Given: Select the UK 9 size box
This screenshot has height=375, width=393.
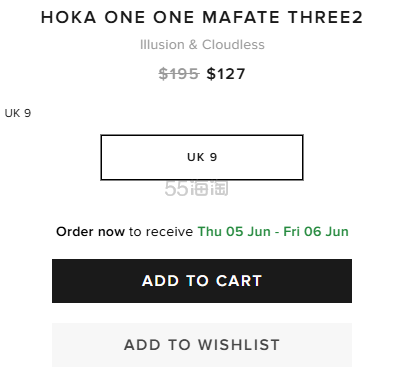Looking at the screenshot, I should [202, 157].
